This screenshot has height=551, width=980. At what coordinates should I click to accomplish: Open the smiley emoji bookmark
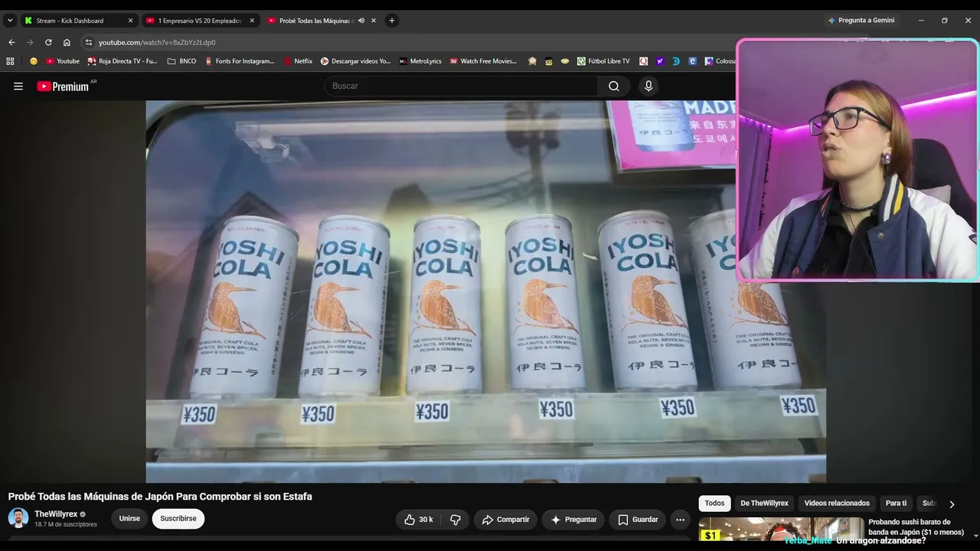point(34,61)
